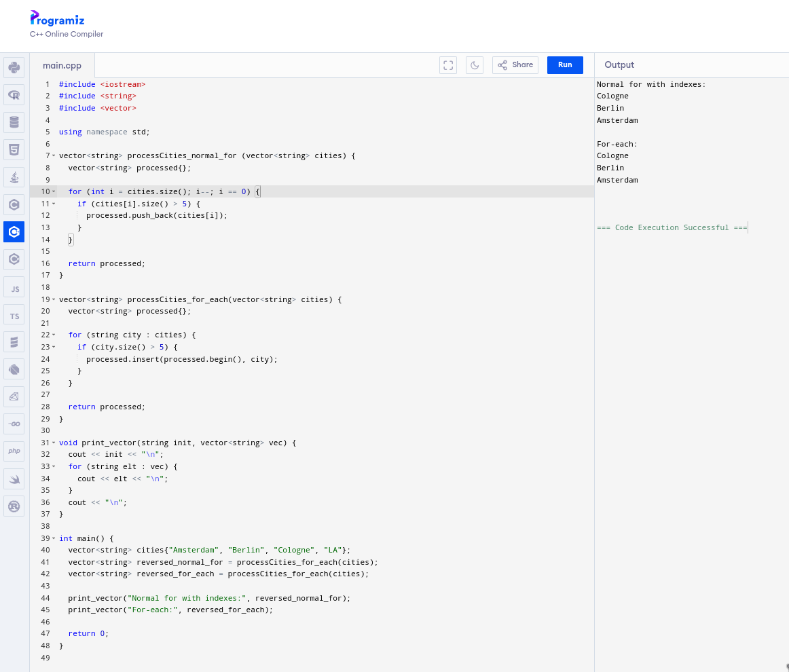This screenshot has height=672, width=789.
Task: Switch to the R language compiler
Action: point(14,95)
